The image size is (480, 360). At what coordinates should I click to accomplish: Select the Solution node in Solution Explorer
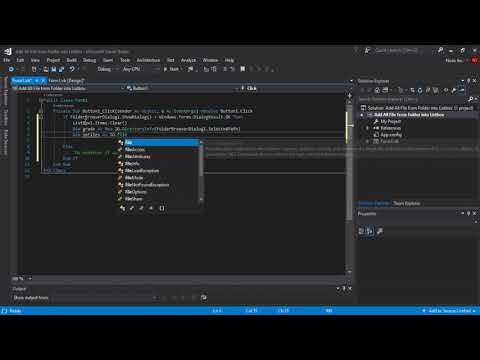[418, 108]
